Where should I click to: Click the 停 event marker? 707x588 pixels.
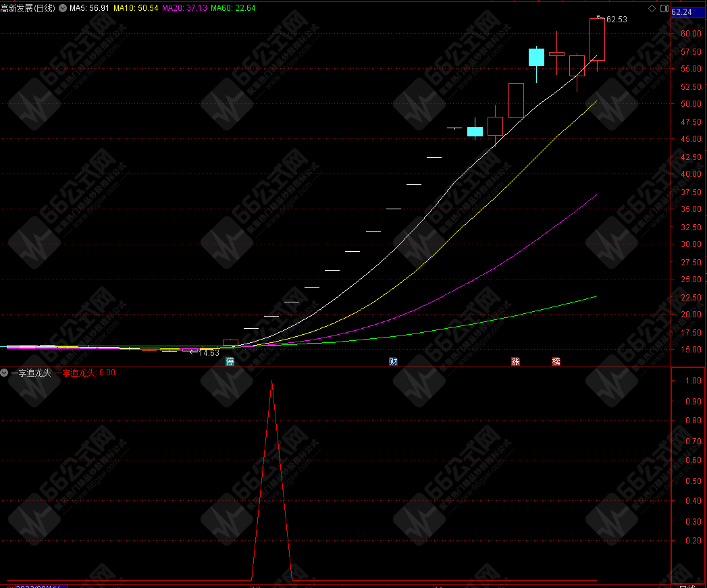click(230, 362)
